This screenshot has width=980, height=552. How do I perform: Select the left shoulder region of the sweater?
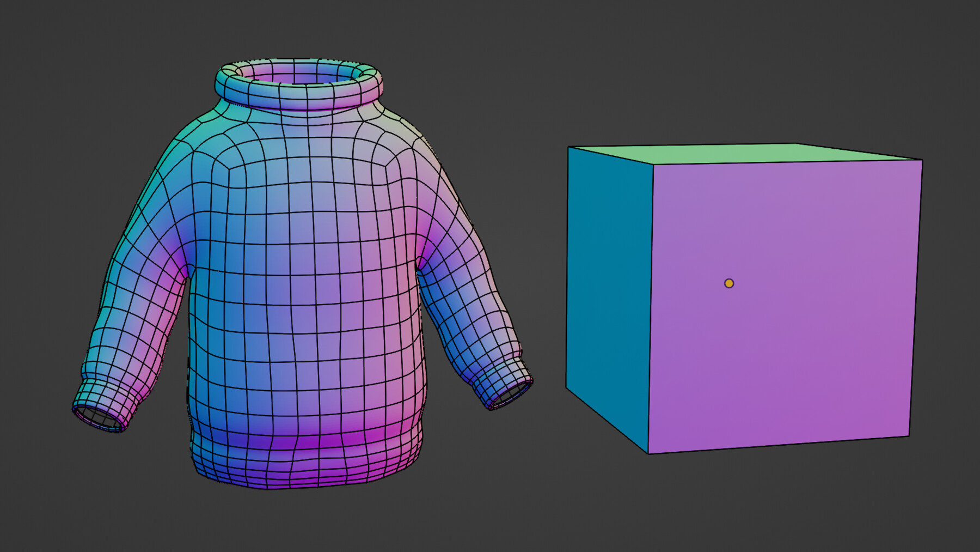(x=201, y=142)
